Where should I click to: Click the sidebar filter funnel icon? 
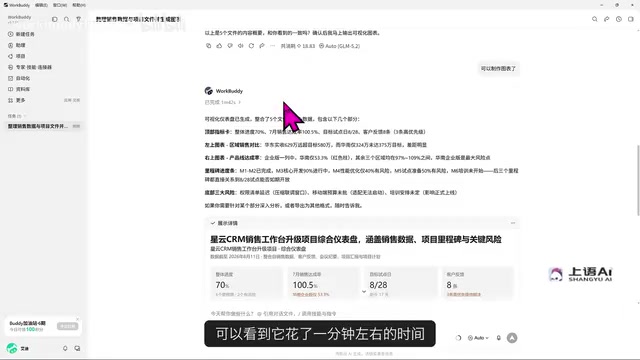pos(78,19)
